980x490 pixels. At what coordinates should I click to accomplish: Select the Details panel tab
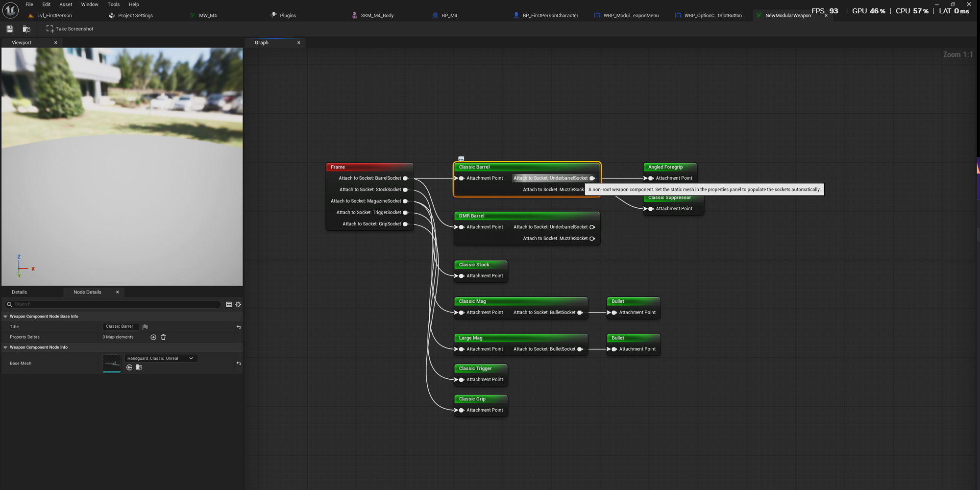click(19, 292)
